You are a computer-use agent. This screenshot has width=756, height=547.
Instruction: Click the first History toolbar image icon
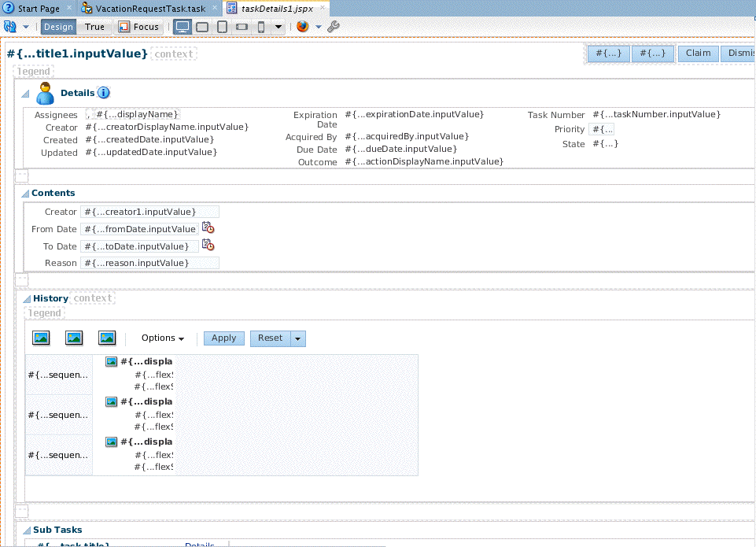point(41,338)
